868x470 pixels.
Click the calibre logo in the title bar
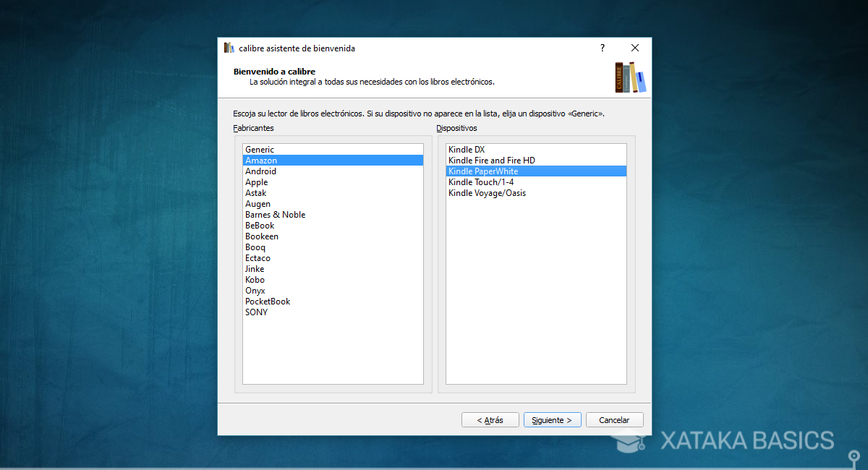[229, 48]
